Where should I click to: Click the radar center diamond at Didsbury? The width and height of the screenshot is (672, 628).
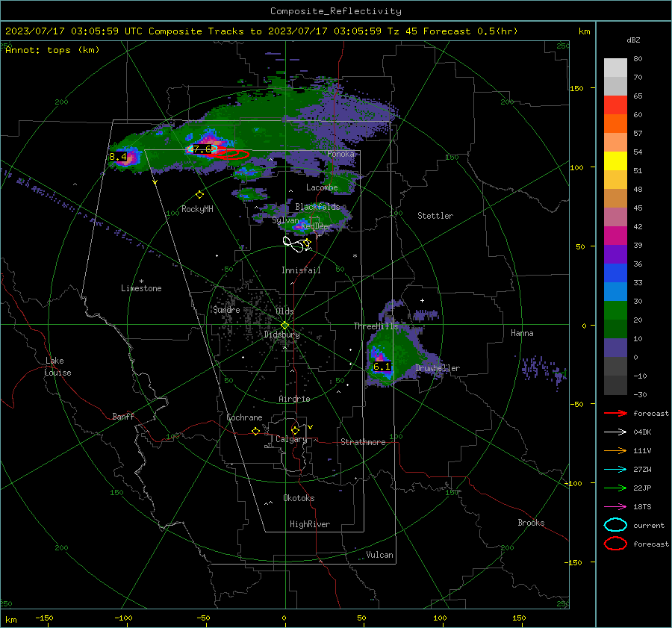click(285, 326)
